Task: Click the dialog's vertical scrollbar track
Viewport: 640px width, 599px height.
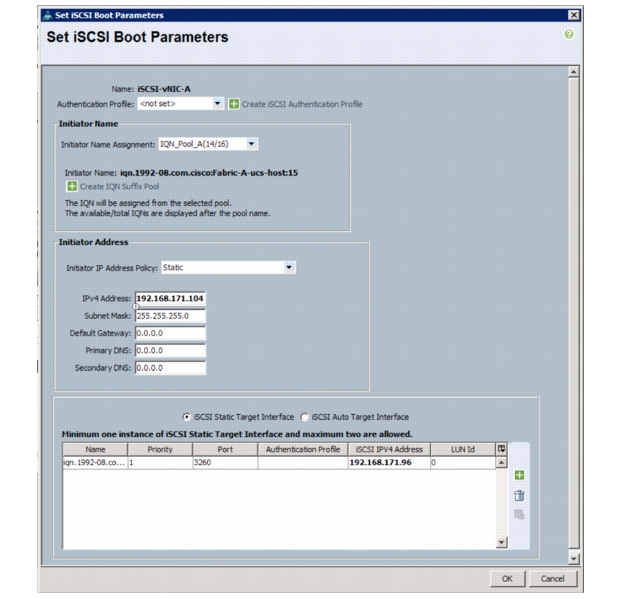Action: tap(573, 314)
